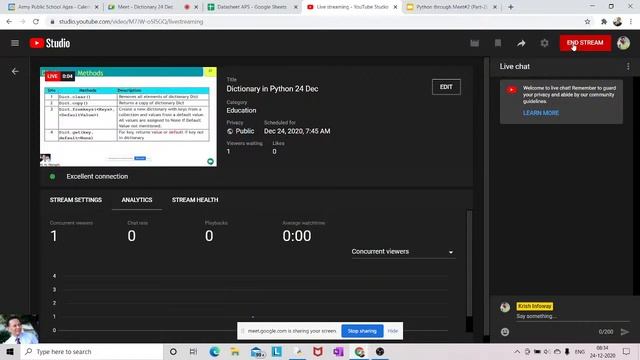The width and height of the screenshot is (640, 360).
Task: Open the browser extensions puzzle icon
Action: [x=604, y=22]
